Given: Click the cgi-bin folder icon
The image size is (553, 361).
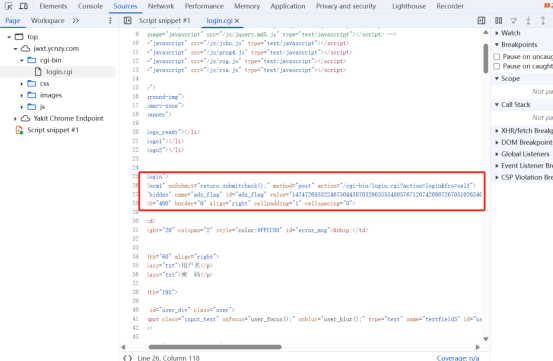Looking at the screenshot, I should click(32, 60).
